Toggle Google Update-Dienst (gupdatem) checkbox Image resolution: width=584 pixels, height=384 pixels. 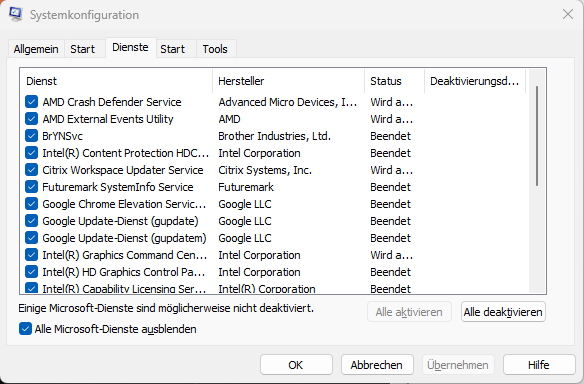[31, 238]
